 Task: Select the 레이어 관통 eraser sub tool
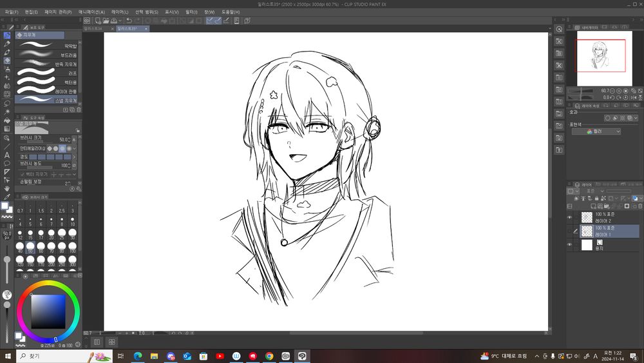[46, 91]
